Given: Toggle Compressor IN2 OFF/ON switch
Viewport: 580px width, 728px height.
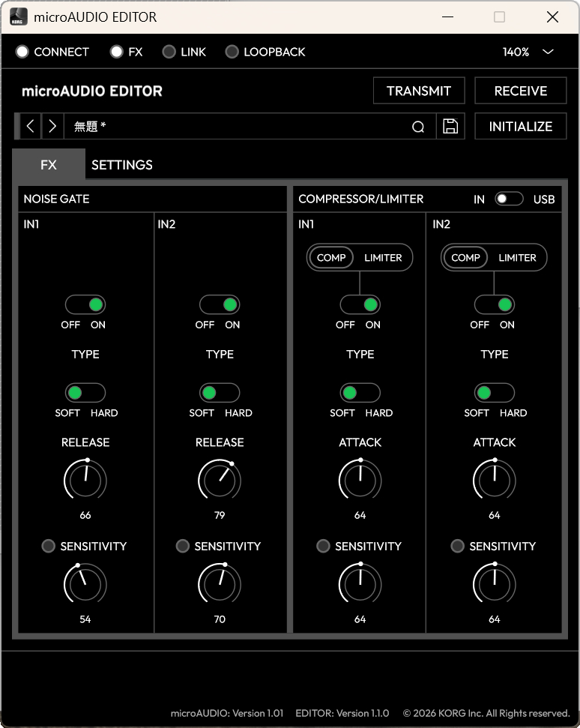Looking at the screenshot, I should point(495,304).
